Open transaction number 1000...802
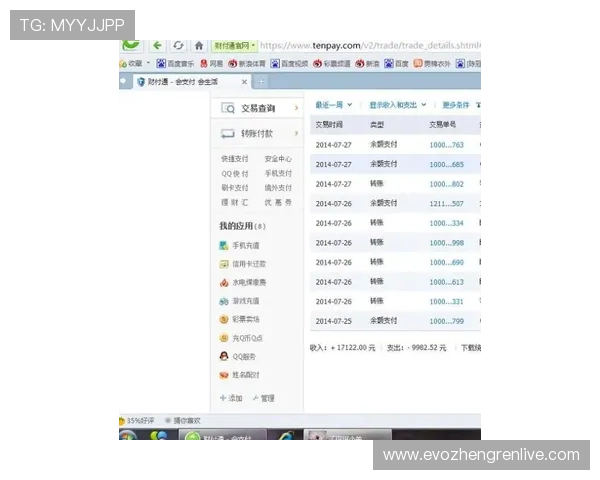The height and width of the screenshot is (480, 600). tap(446, 184)
